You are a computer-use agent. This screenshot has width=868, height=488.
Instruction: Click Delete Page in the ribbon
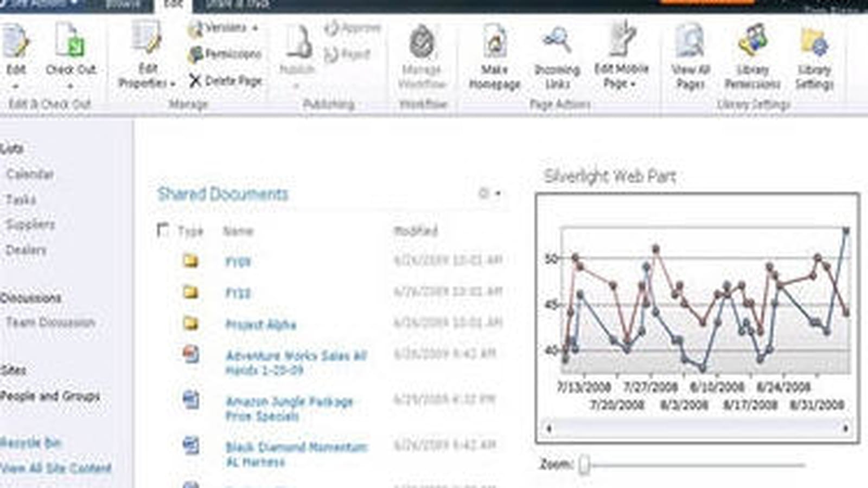tap(225, 81)
